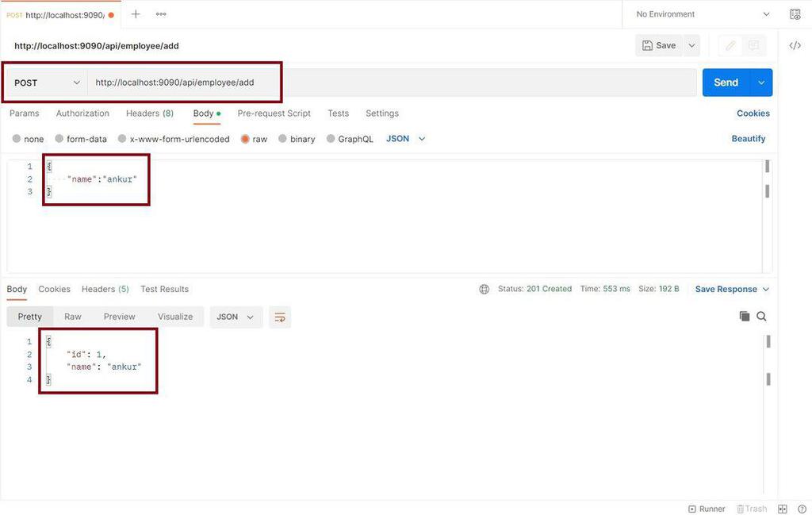Toggle word wrap in response viewer
The width and height of the screenshot is (812, 515).
[280, 317]
